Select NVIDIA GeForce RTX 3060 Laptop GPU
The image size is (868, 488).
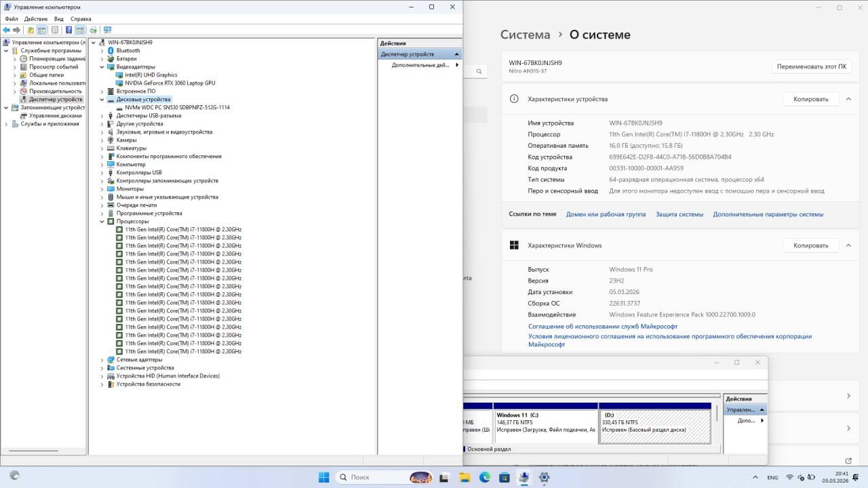pyautogui.click(x=170, y=83)
